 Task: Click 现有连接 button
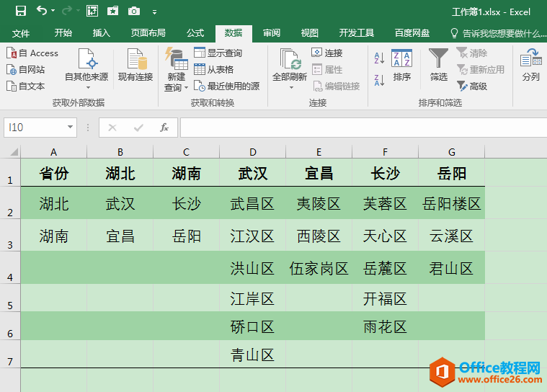(x=135, y=65)
